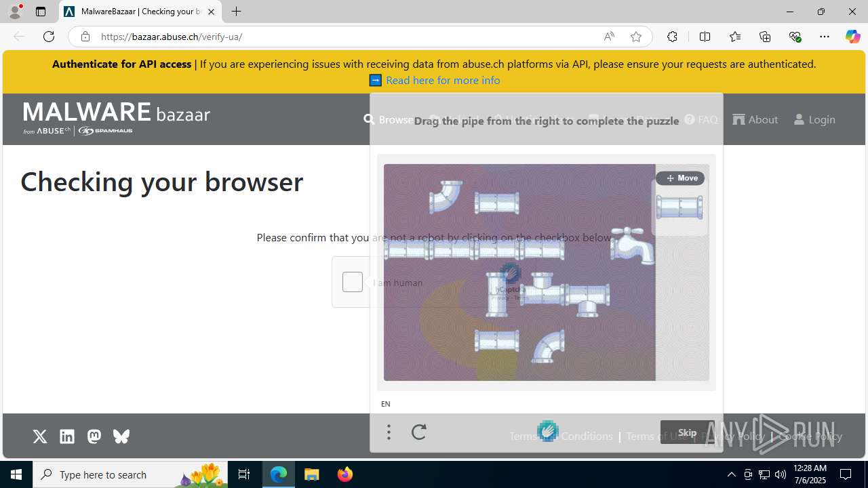Open the Favorites list
The width and height of the screenshot is (868, 488).
coord(735,37)
